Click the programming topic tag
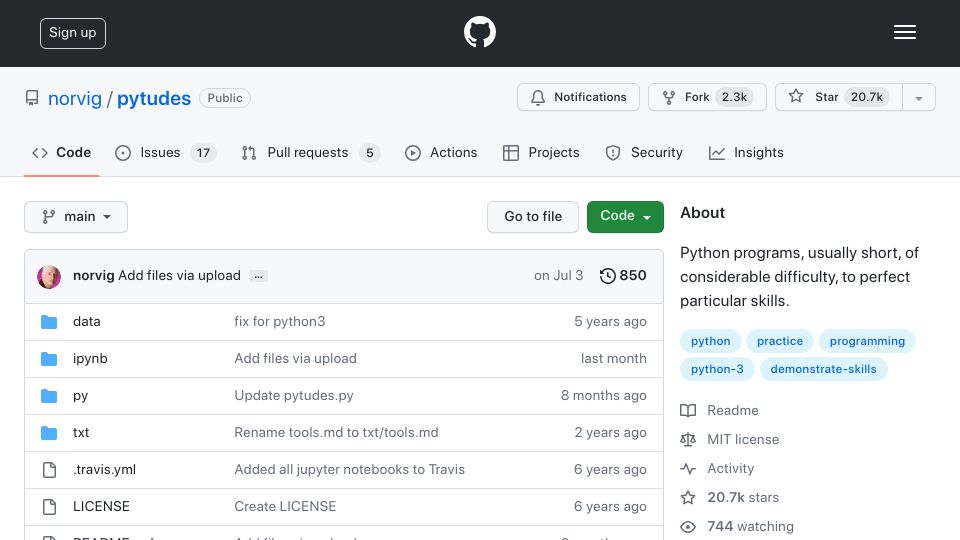960x540 pixels. tap(867, 341)
